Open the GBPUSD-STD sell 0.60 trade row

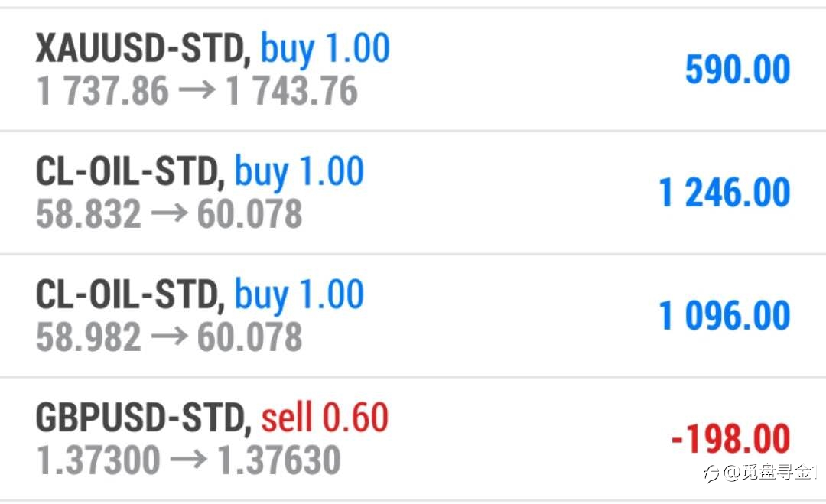(413, 439)
